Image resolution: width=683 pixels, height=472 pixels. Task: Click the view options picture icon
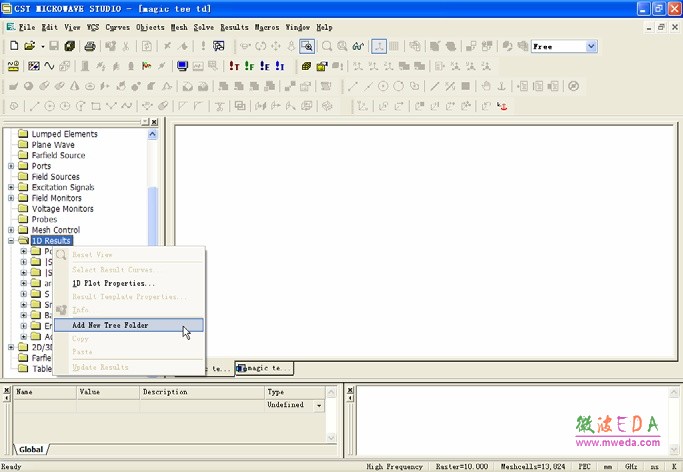pyautogui.click(x=219, y=46)
